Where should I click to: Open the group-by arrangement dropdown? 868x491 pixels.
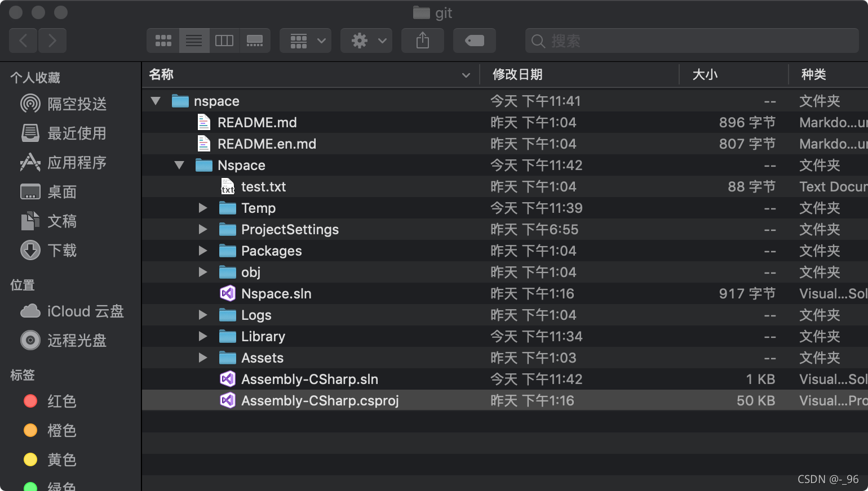305,41
